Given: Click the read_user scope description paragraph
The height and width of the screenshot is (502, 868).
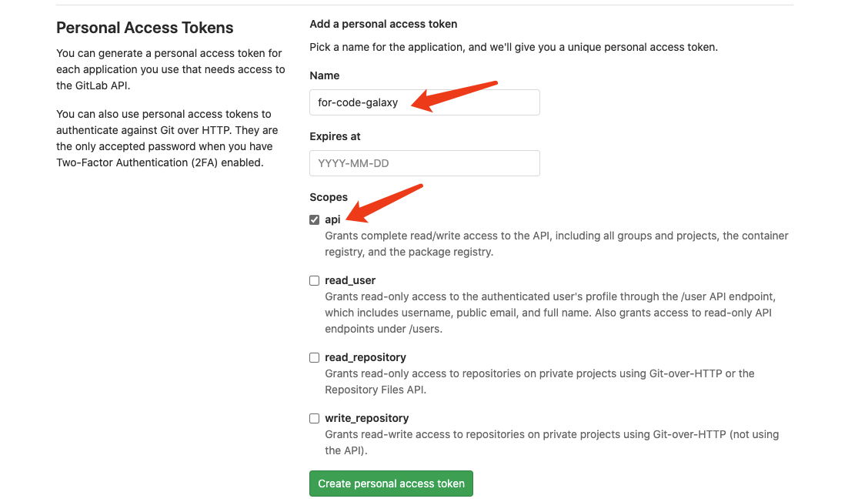Looking at the screenshot, I should [548, 313].
